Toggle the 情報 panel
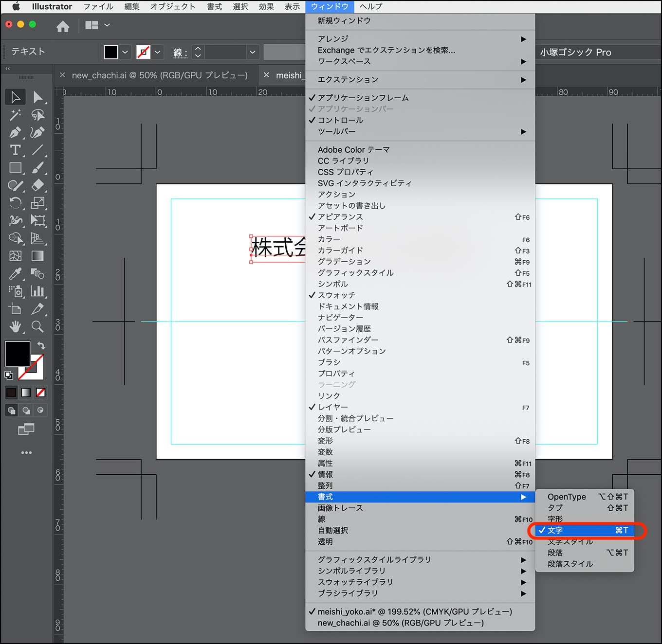This screenshot has height=644, width=662. coord(420,474)
